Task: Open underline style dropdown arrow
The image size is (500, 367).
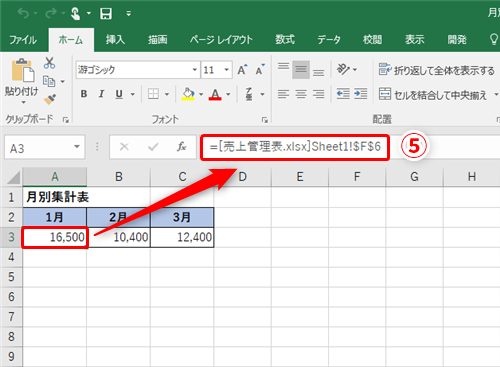Action: 133,95
